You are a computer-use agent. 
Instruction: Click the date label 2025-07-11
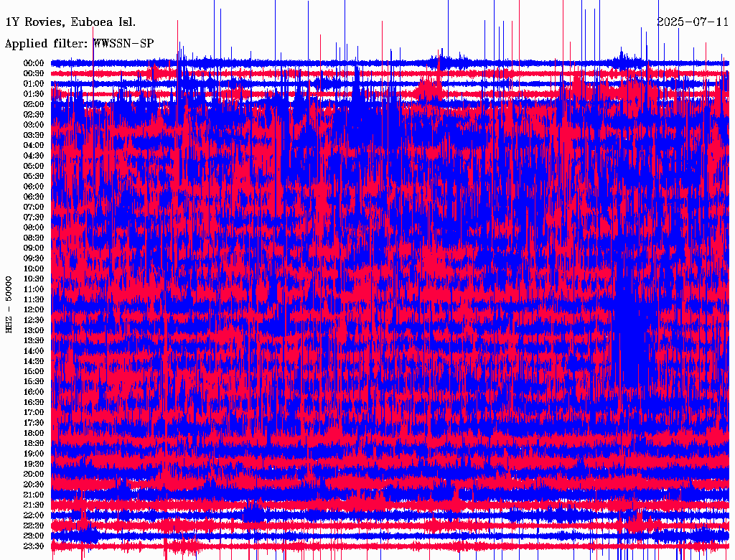(x=693, y=22)
